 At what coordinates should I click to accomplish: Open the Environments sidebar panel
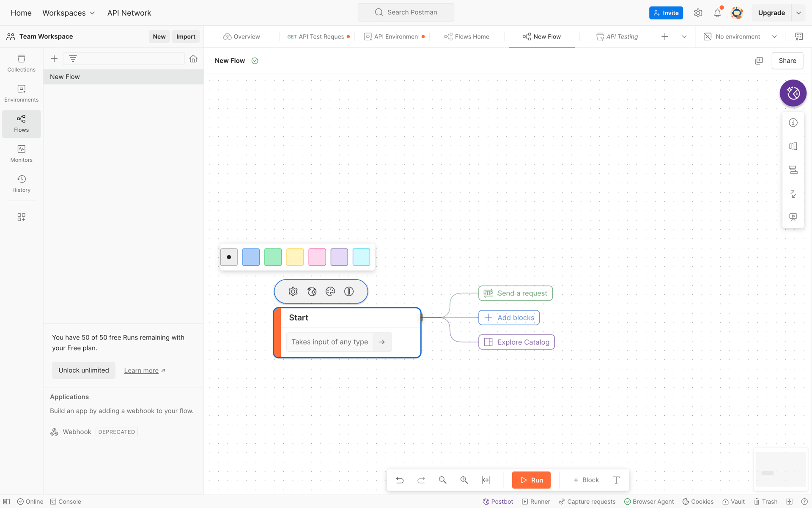tap(21, 94)
